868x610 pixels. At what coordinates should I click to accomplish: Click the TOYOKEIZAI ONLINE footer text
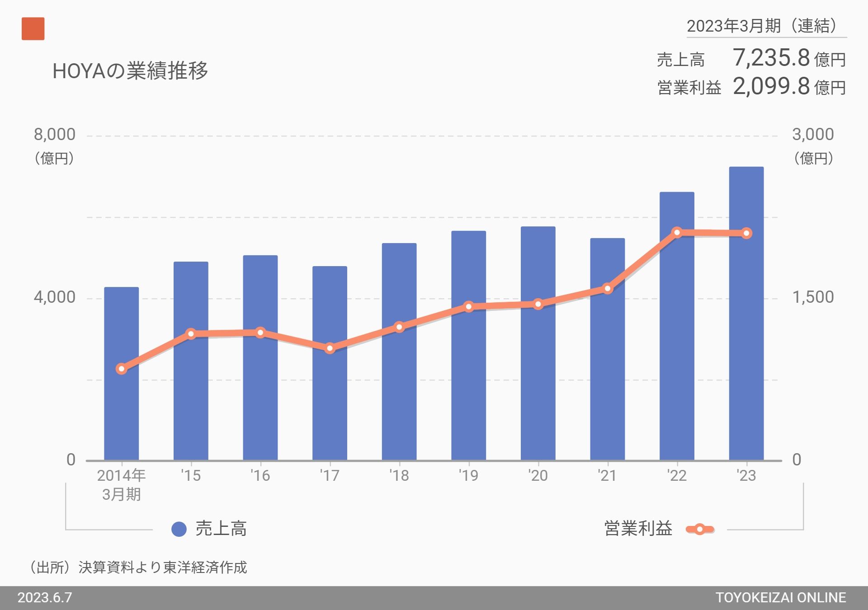pyautogui.click(x=781, y=598)
